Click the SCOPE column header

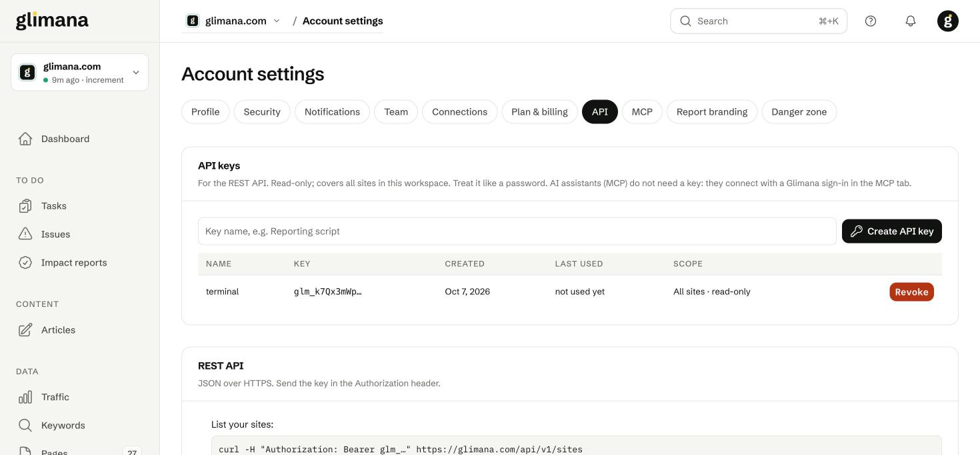pos(688,264)
